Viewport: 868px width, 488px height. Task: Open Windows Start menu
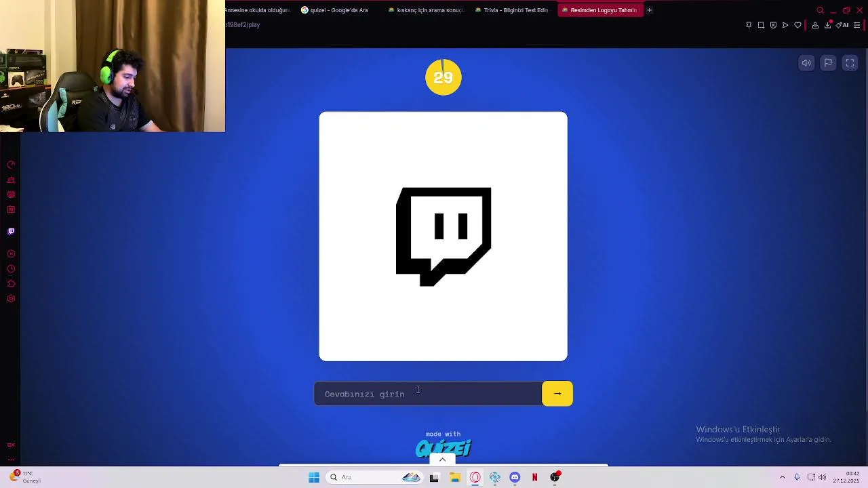click(x=314, y=477)
